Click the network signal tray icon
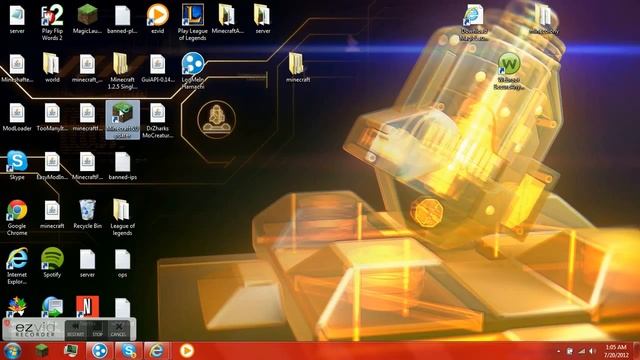 [582, 351]
